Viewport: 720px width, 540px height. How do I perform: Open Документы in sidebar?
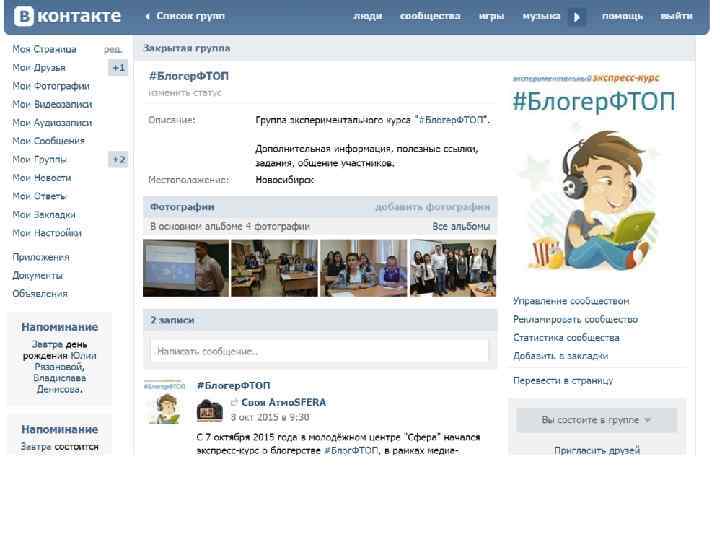tap(38, 276)
